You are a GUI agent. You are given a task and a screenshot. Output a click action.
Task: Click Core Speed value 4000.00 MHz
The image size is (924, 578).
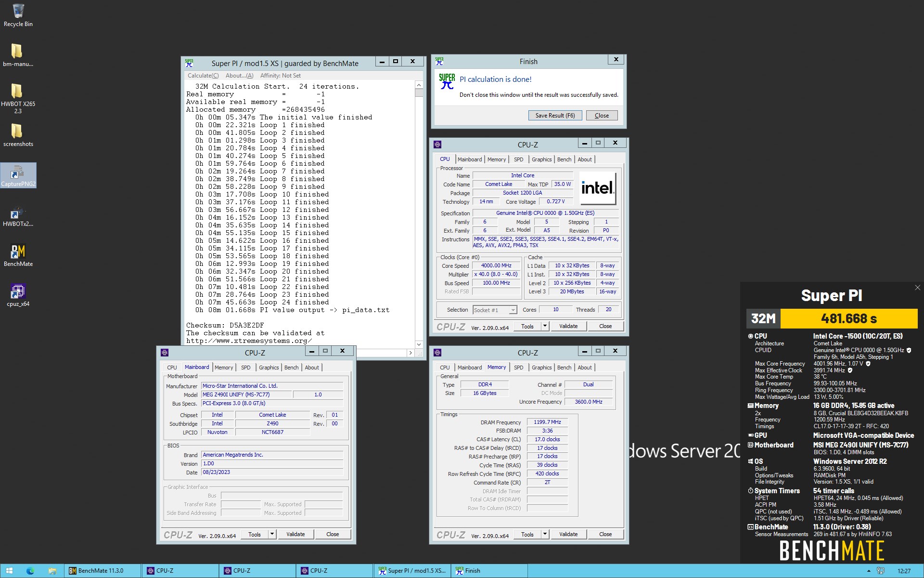coord(496,265)
